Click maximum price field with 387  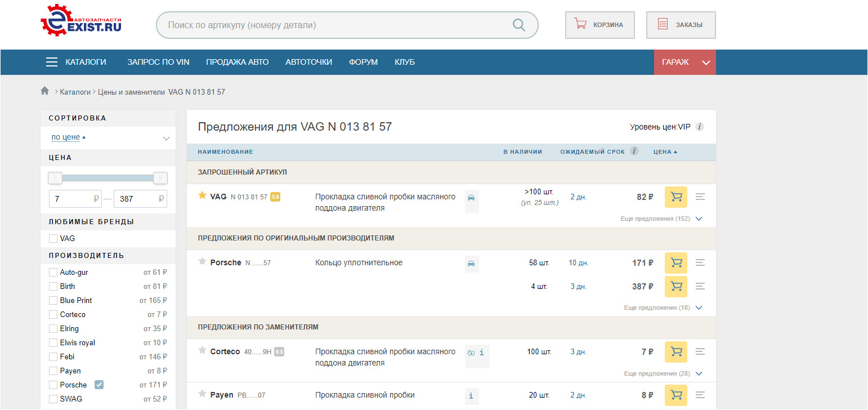click(x=140, y=199)
